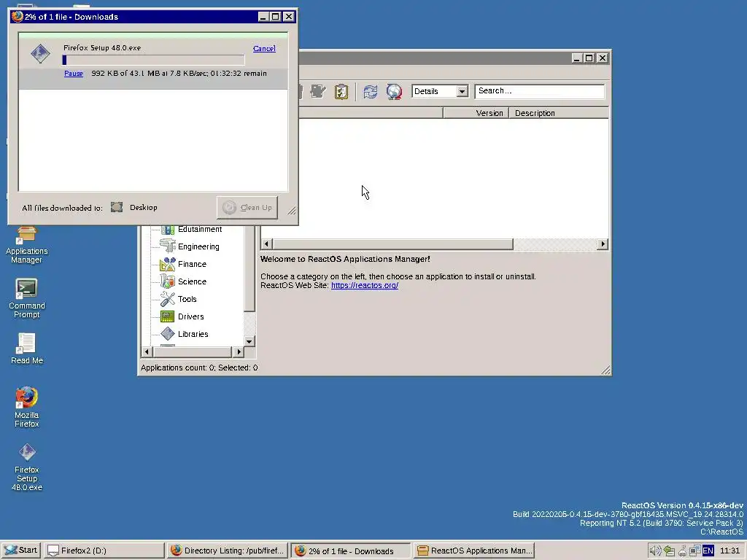
Task: Click the Finance category icon
Action: click(168, 264)
